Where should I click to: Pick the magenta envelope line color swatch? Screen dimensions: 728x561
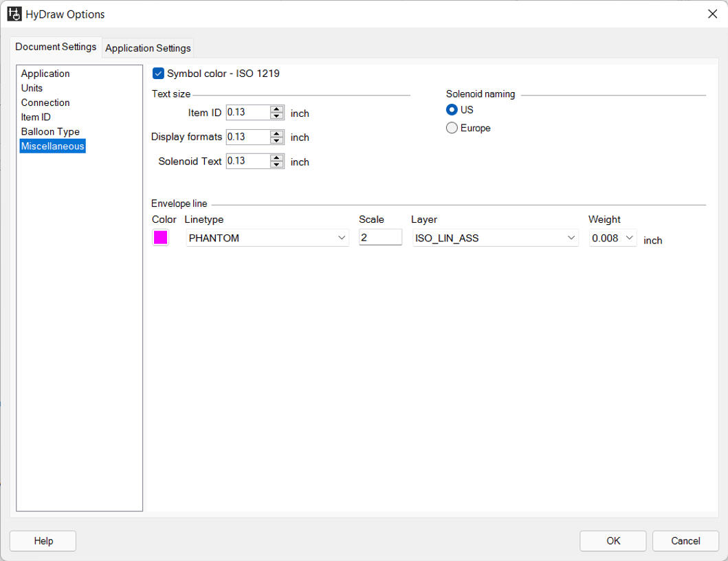click(160, 238)
